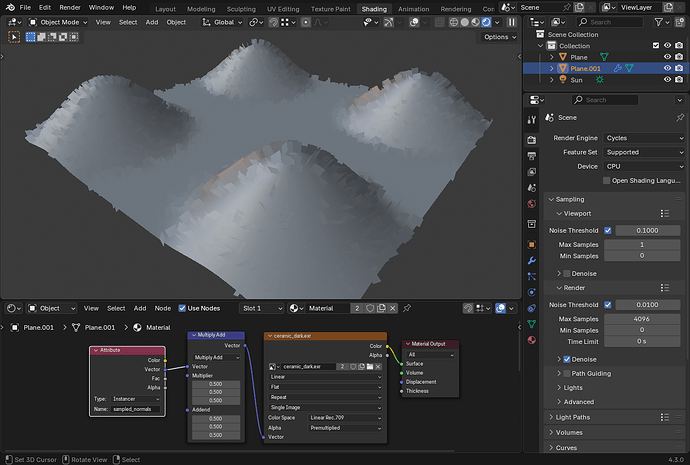Switch to the Animation workspace tab
This screenshot has width=690, height=465.
(413, 9)
